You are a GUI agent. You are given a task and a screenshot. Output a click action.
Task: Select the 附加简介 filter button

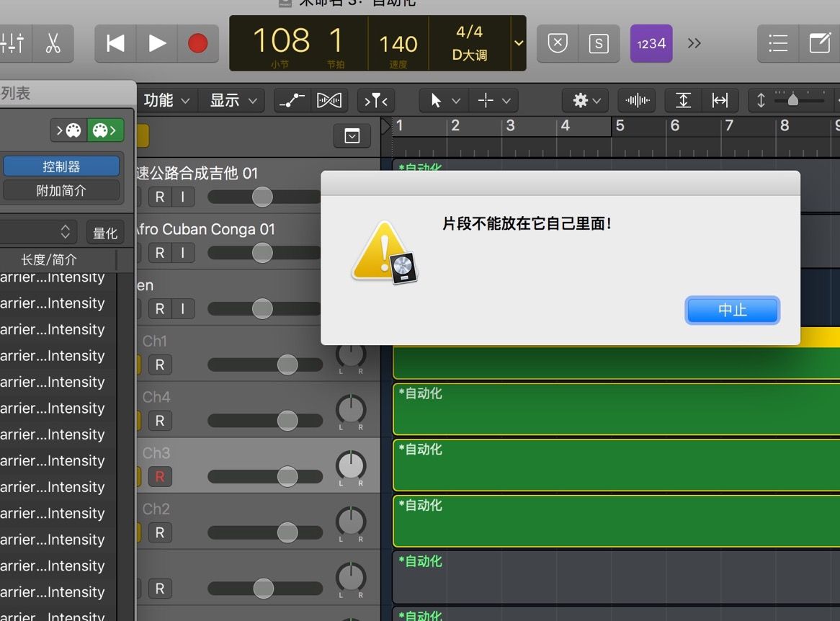point(61,190)
